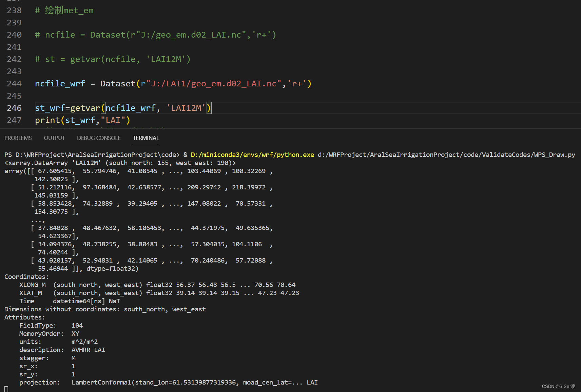Viewport: 581px width, 392px height.
Task: Select the TERMINAL tab
Action: click(146, 138)
